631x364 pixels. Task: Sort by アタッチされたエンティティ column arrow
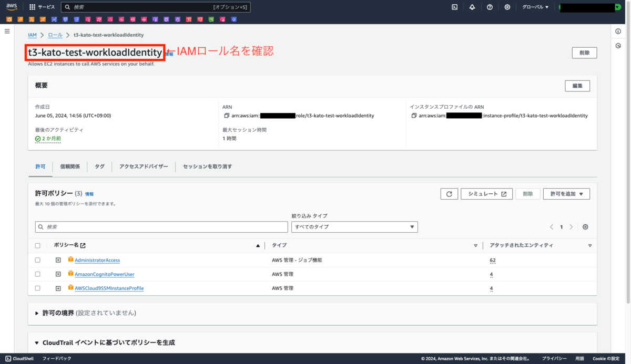click(x=590, y=245)
